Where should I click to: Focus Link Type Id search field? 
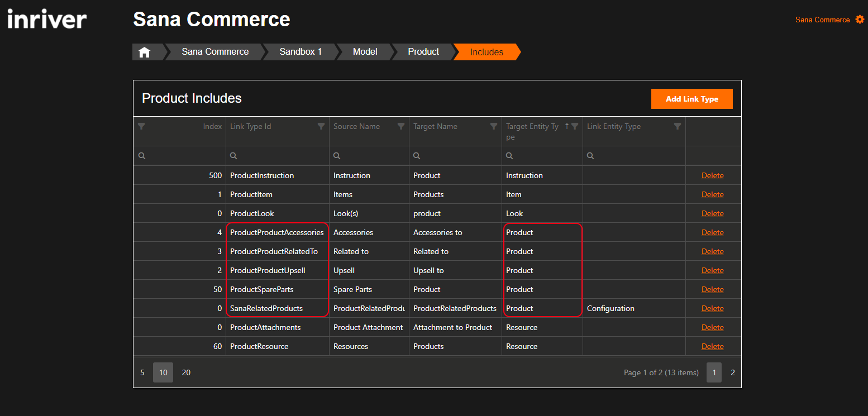pyautogui.click(x=278, y=156)
